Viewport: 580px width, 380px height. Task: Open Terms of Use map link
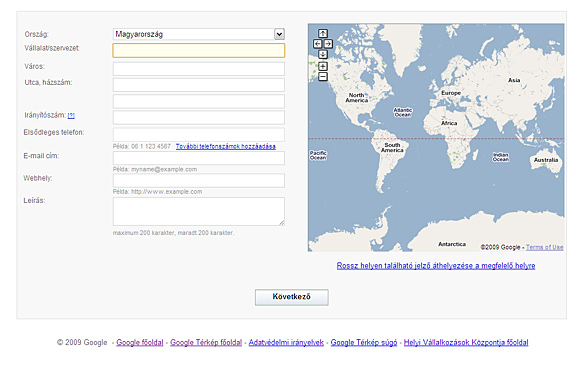click(x=544, y=247)
